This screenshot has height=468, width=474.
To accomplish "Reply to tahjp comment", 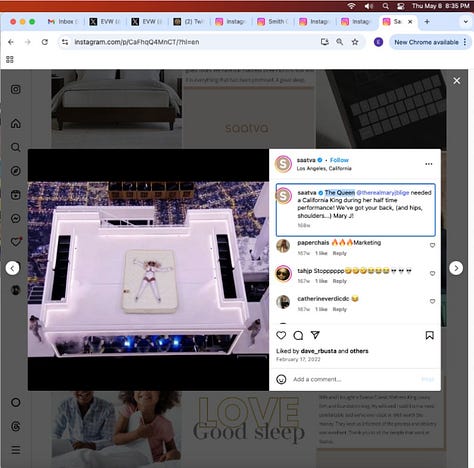I will pos(340,281).
